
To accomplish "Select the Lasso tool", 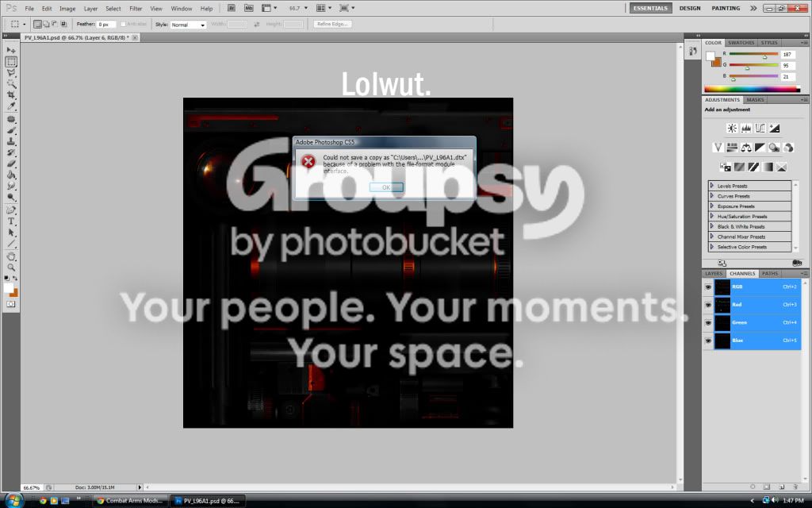I will click(x=11, y=73).
